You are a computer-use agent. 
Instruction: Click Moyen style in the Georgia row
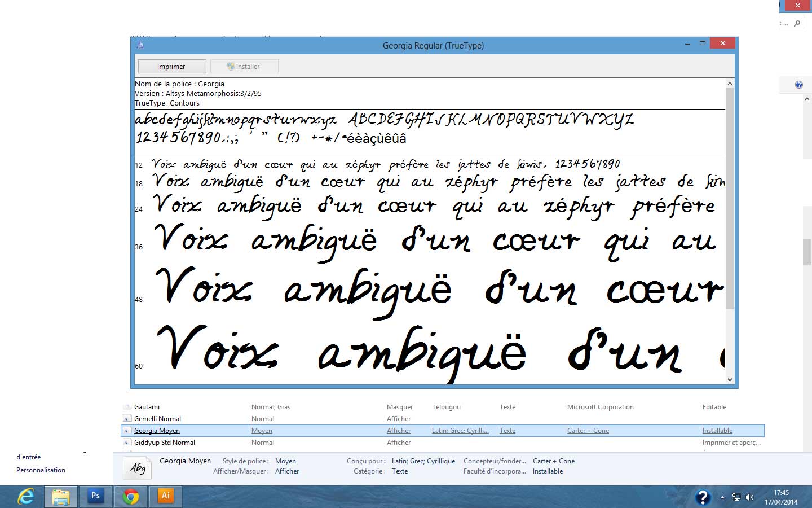(262, 431)
